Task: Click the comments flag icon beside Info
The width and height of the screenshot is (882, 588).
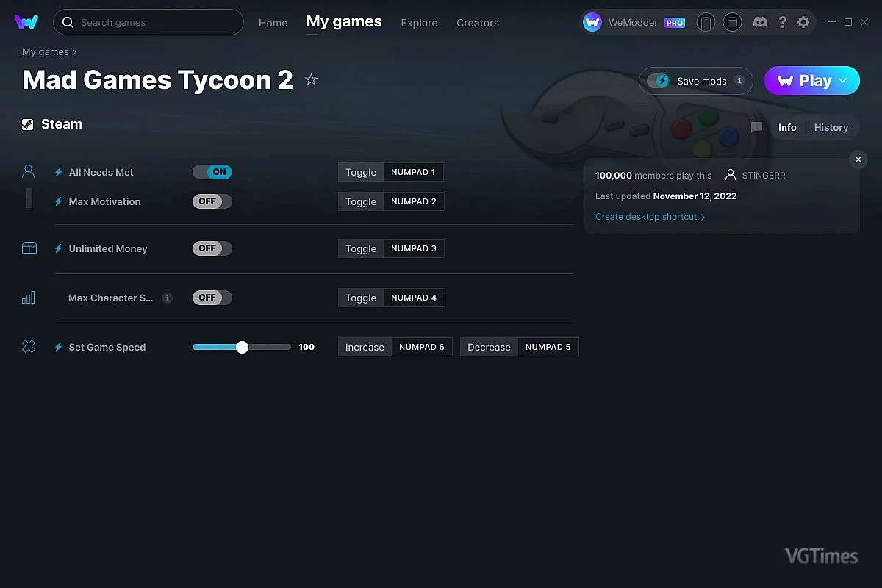Action: coord(756,127)
